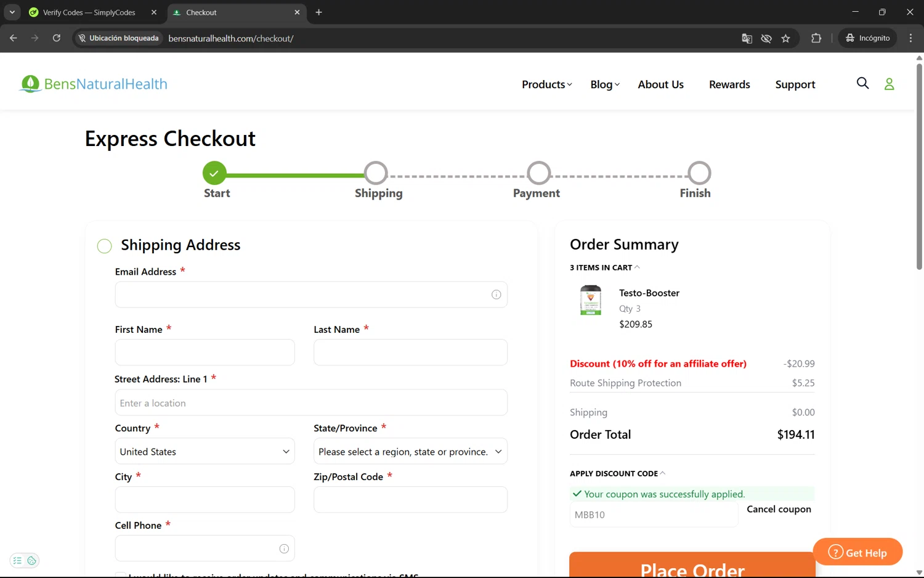This screenshot has height=578, width=924.
Task: Click the browser address bar URL
Action: coord(230,38)
